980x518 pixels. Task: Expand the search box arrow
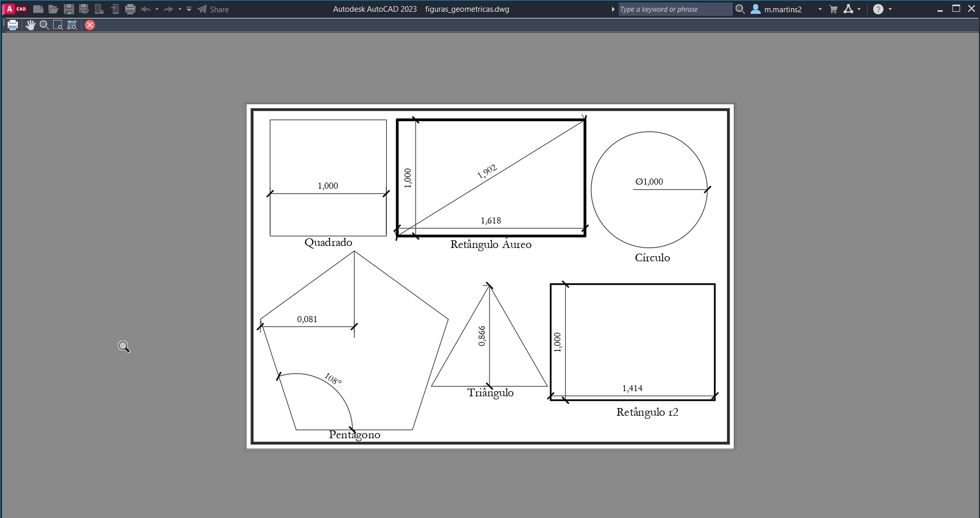tap(613, 9)
